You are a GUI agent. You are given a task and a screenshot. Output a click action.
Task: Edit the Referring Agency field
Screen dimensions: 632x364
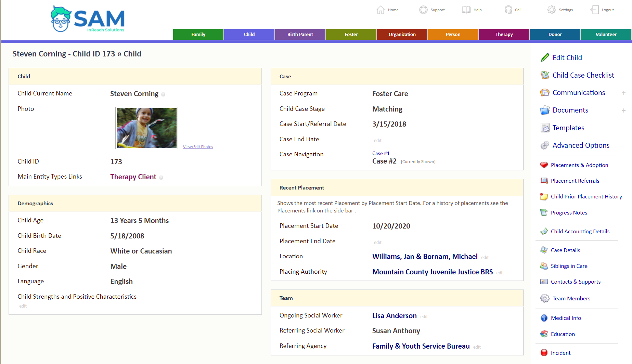point(477,347)
